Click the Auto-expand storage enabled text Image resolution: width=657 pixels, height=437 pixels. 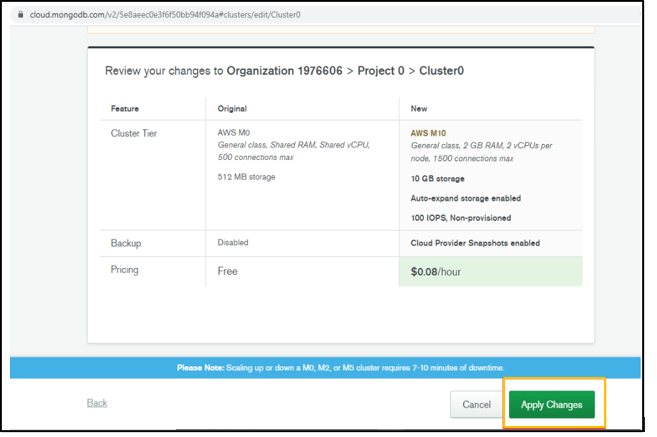[x=465, y=198]
